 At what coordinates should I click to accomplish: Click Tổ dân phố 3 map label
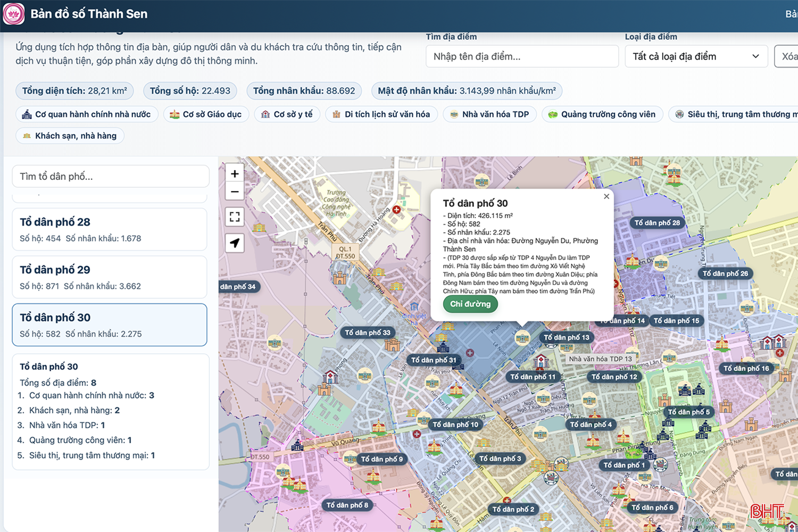click(500, 459)
